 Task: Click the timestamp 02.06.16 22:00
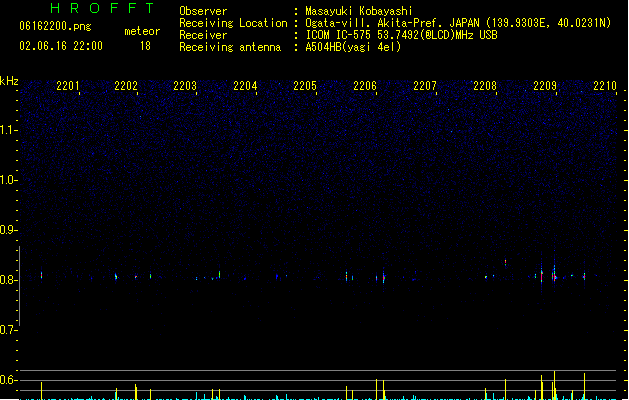point(61,46)
